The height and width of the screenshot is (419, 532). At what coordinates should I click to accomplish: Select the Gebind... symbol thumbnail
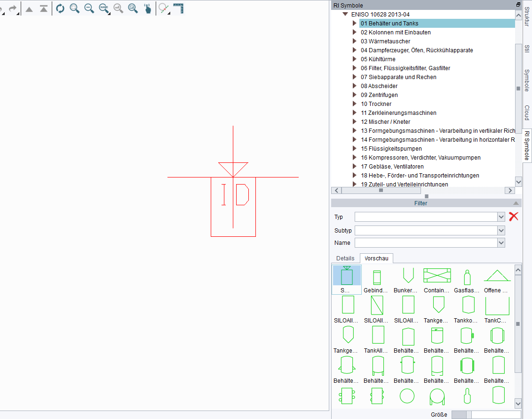[x=377, y=280]
